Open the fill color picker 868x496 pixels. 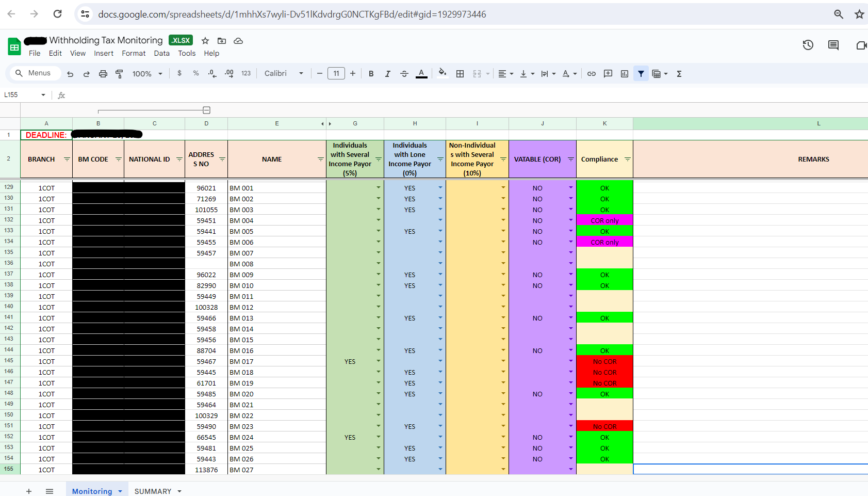point(442,74)
